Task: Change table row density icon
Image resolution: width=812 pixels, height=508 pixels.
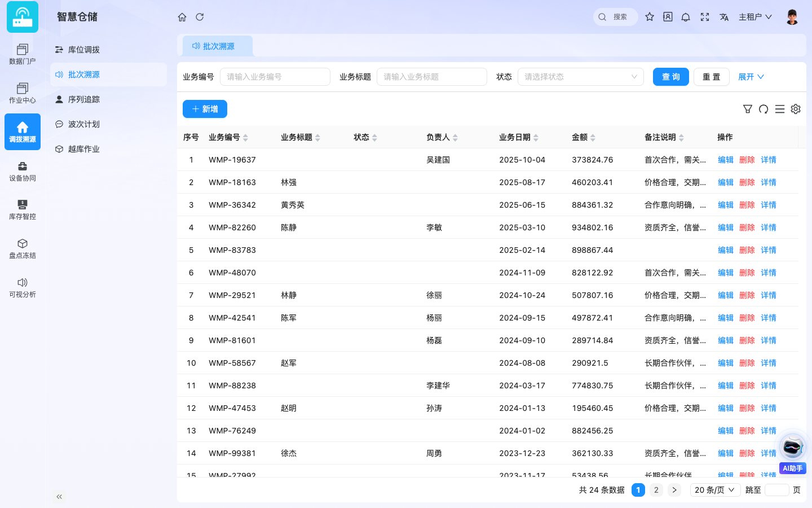Action: pos(780,109)
